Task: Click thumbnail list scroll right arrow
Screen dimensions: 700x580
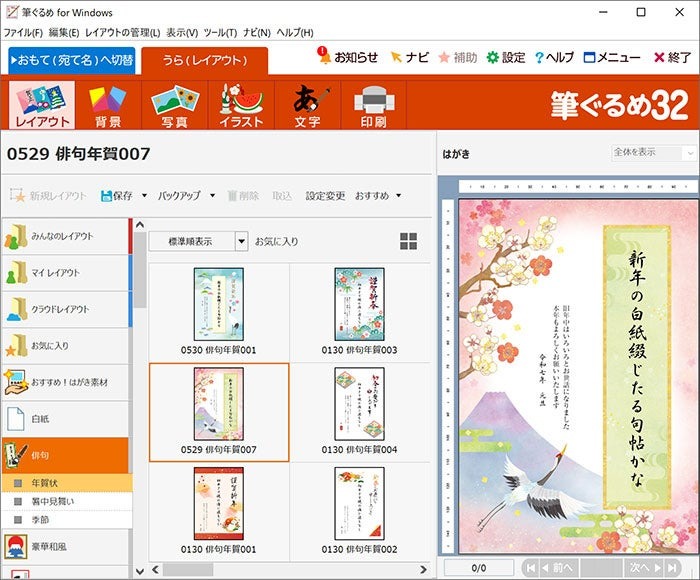Action: pyautogui.click(x=423, y=570)
